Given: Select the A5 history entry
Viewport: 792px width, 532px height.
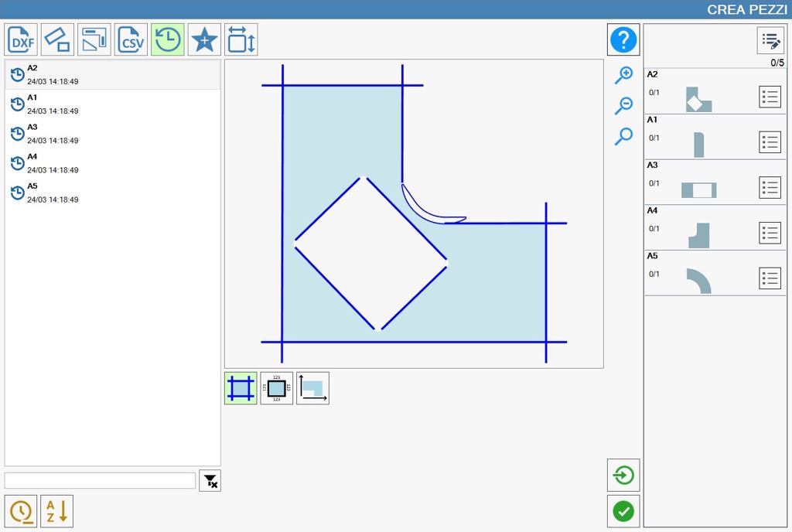Looking at the screenshot, I should [x=113, y=193].
